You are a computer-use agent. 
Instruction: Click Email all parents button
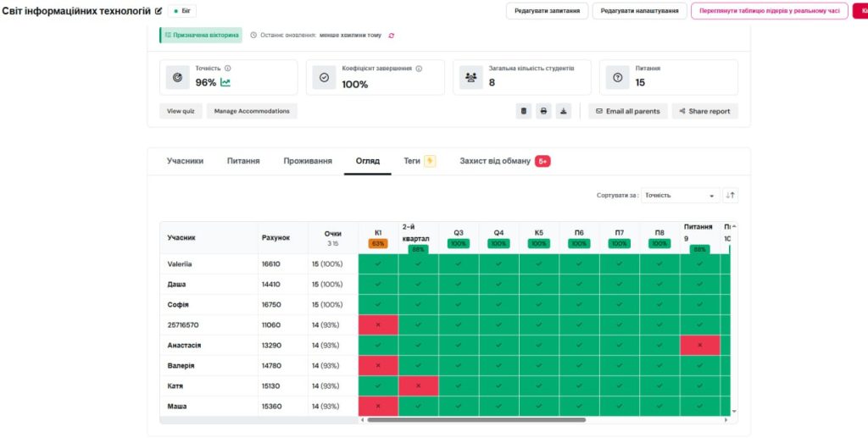pyautogui.click(x=627, y=111)
